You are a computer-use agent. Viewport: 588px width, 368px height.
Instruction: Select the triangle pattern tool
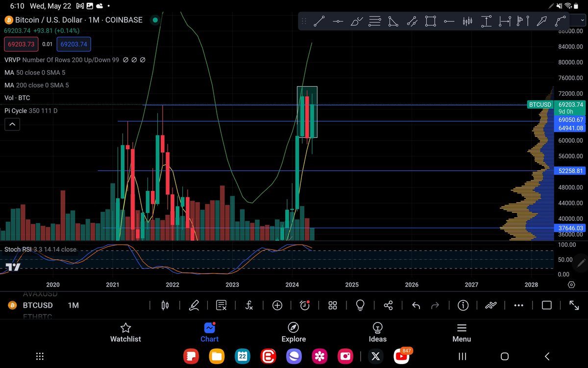tap(393, 22)
